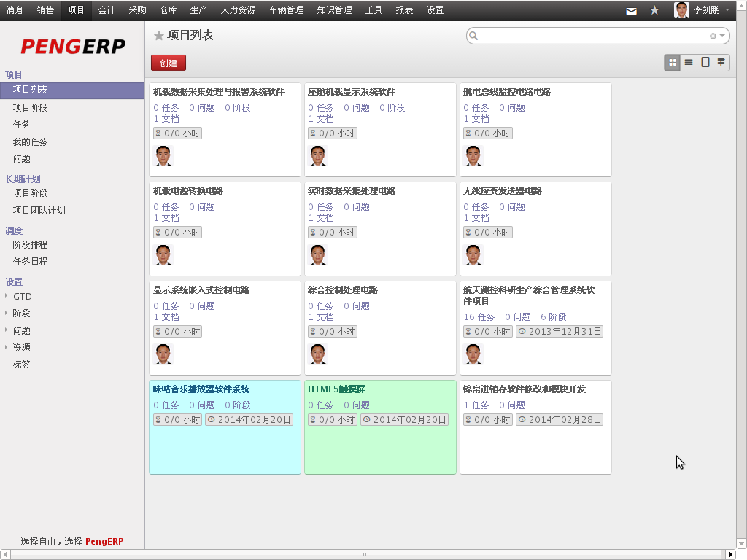
Task: Toggle the highlighted kanban view button off
Action: 672,63
